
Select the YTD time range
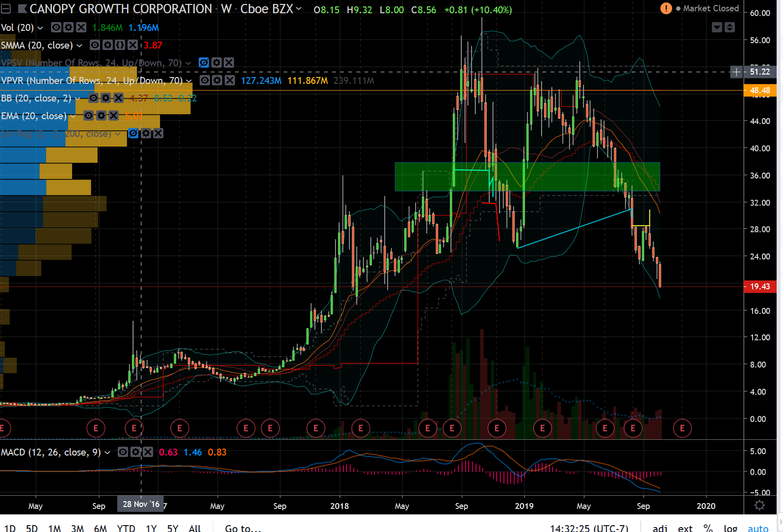coord(126,528)
